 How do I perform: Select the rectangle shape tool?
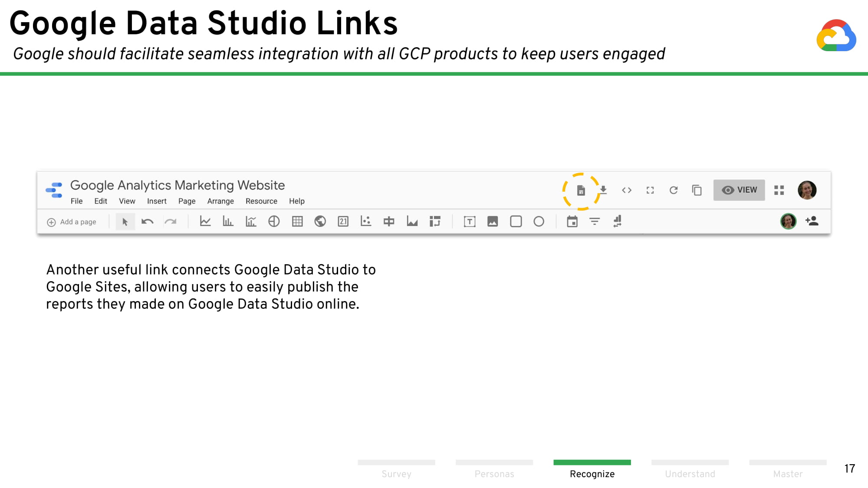click(x=516, y=222)
